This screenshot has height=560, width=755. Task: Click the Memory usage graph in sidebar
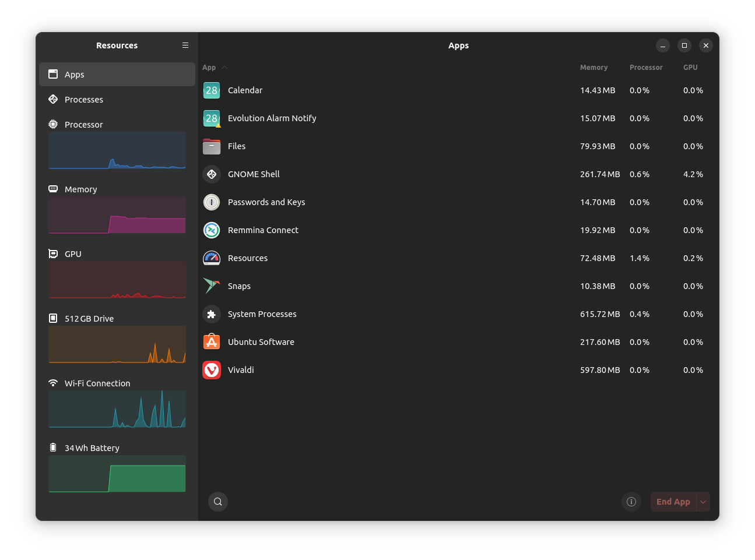(117, 216)
